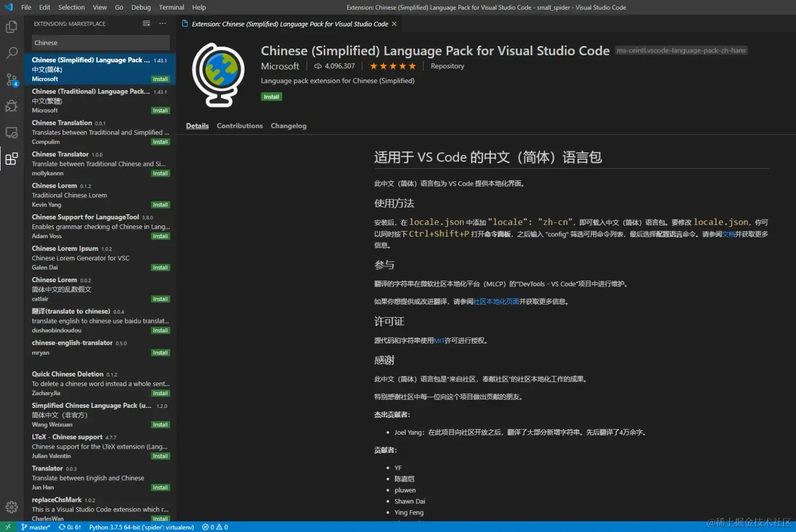Viewport: 796px width, 532px height.
Task: Select Quick Chinese Deletion extension row
Action: (100, 383)
